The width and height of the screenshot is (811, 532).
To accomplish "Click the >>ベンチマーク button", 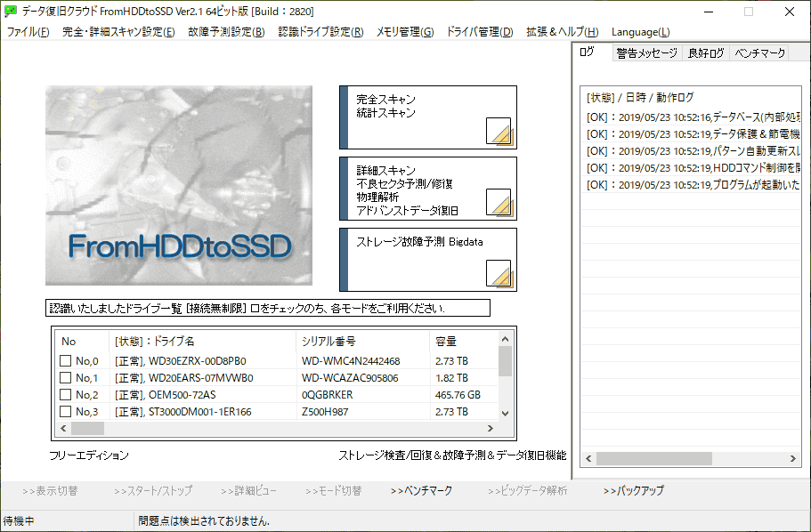I will point(422,491).
